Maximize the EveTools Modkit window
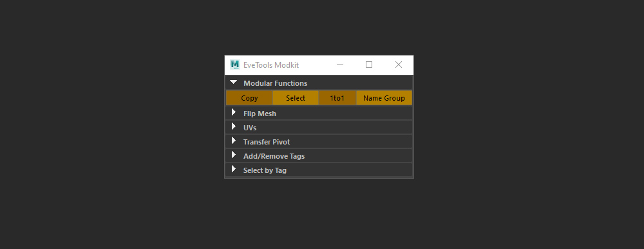Viewport: 644px width, 249px height. point(369,65)
